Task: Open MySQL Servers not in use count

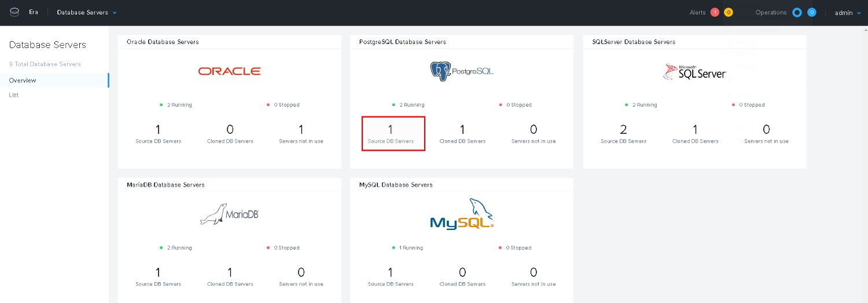Action: point(534,277)
